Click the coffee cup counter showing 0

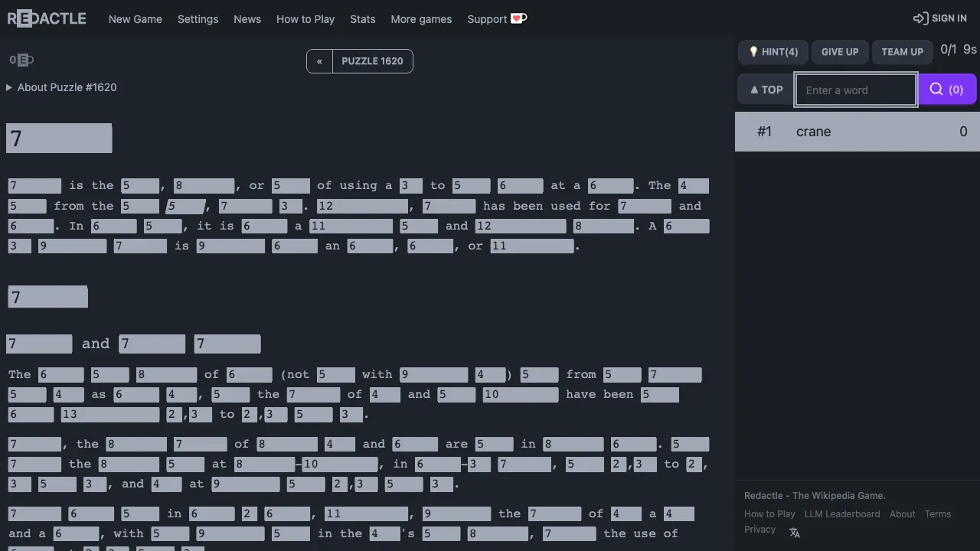coord(22,60)
